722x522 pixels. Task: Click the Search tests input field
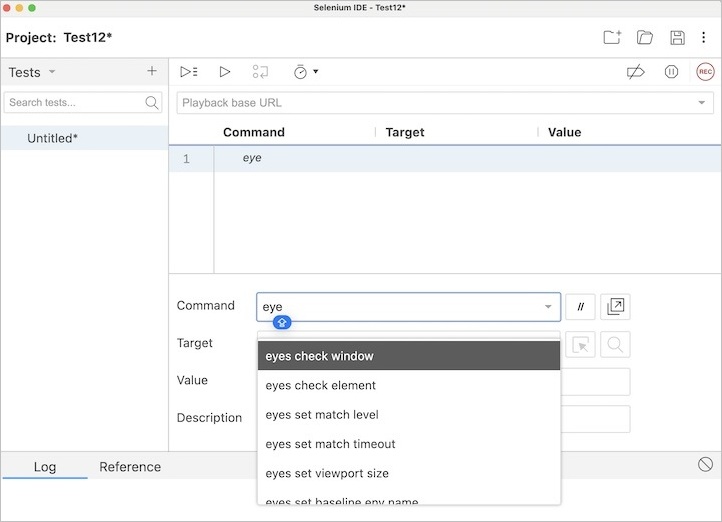(75, 102)
